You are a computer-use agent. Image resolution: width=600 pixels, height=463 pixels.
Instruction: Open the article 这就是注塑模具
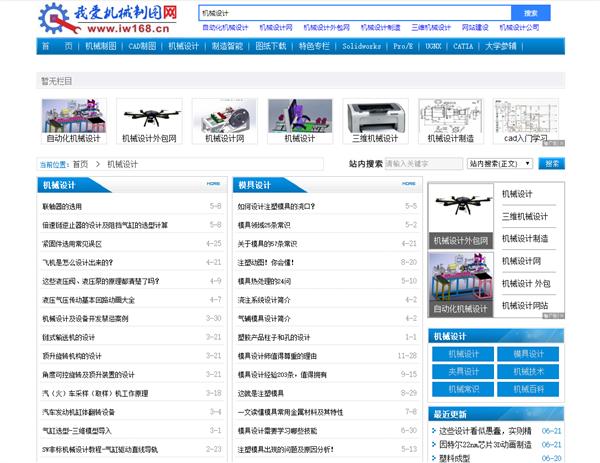click(261, 393)
